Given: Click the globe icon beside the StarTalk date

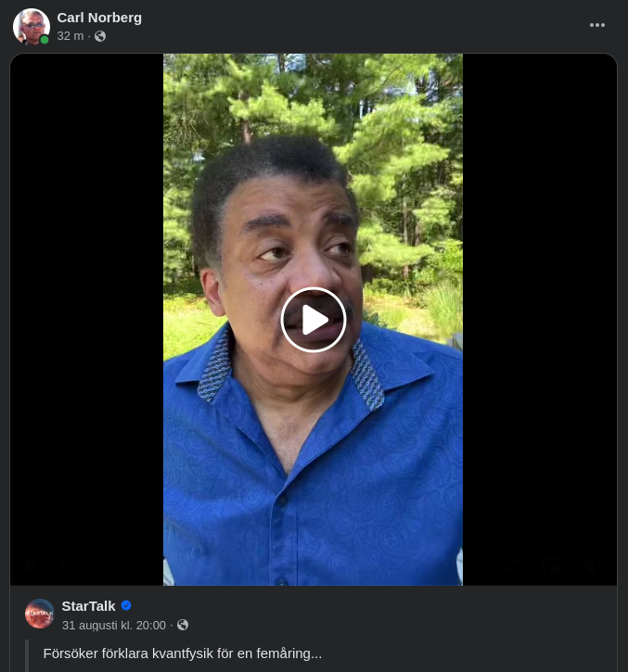Looking at the screenshot, I should [x=183, y=626].
